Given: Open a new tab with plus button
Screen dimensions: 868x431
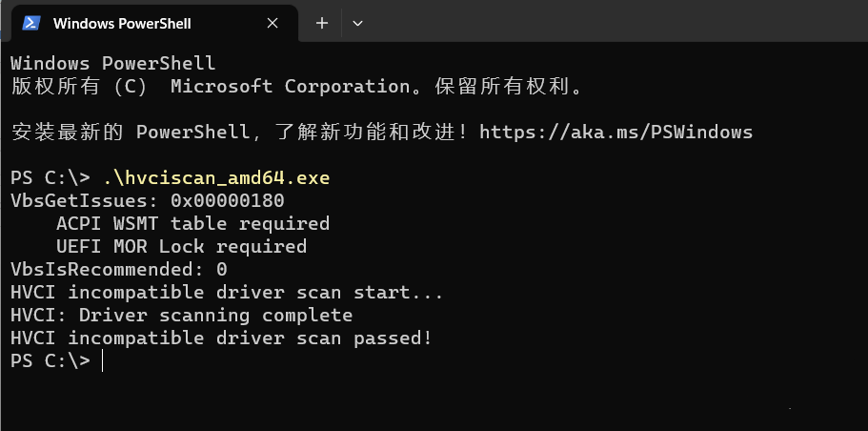Looking at the screenshot, I should [322, 22].
